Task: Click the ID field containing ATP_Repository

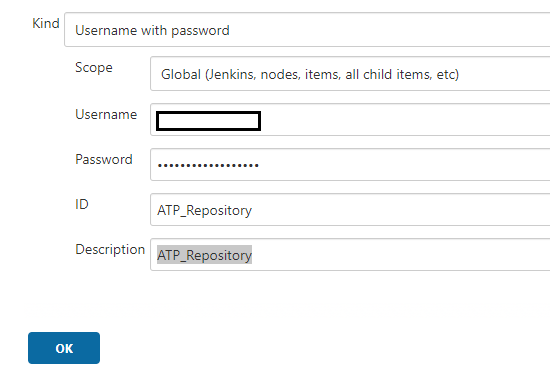Action: [350, 209]
